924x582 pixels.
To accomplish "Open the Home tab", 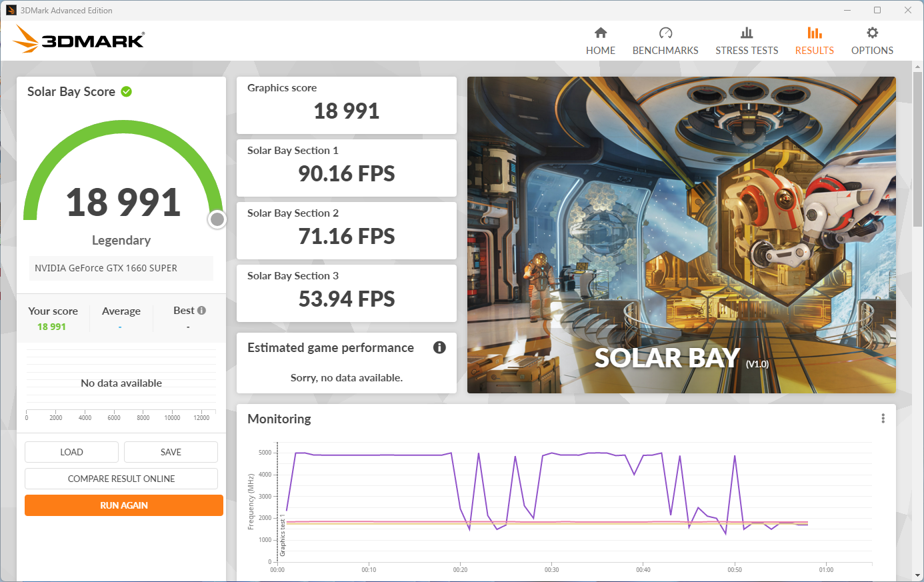I will 601,41.
